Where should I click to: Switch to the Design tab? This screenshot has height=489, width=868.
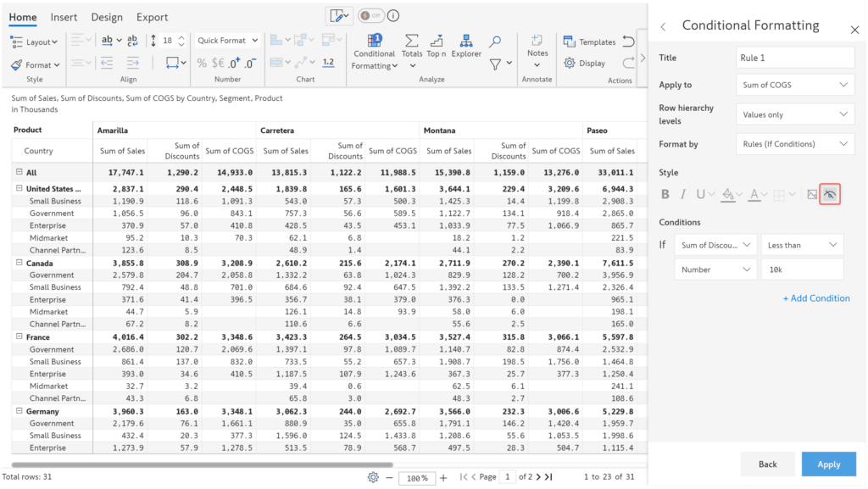(x=107, y=16)
